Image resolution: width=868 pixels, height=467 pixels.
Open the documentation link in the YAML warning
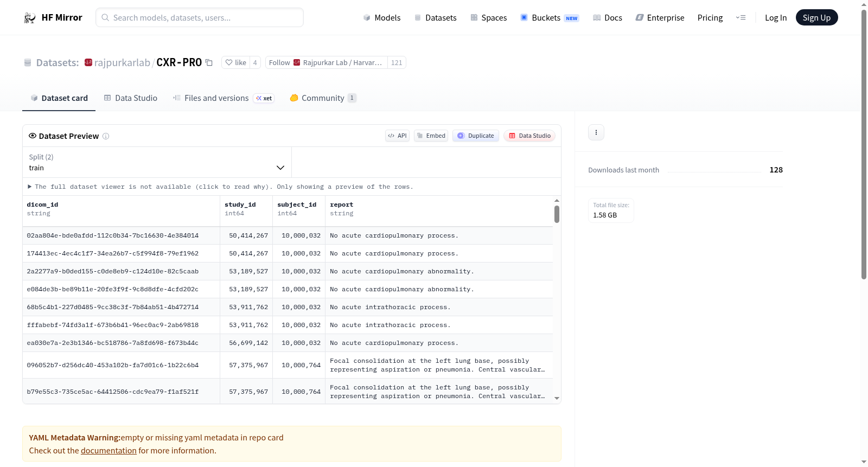coord(108,451)
